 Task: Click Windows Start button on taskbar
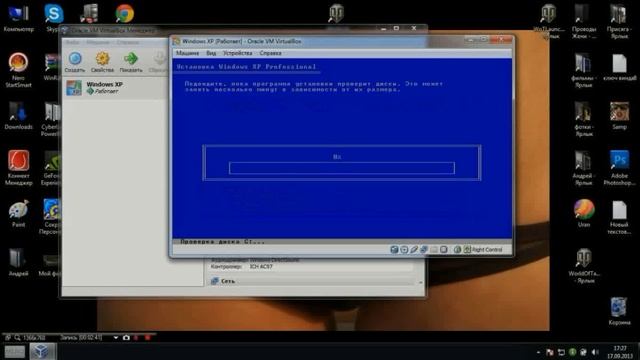click(14, 351)
